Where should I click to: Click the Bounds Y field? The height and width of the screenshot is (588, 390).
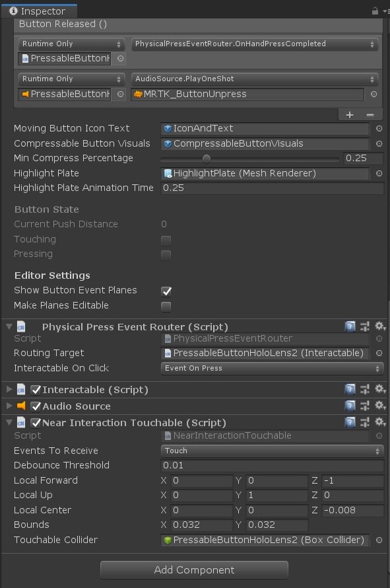click(x=277, y=525)
